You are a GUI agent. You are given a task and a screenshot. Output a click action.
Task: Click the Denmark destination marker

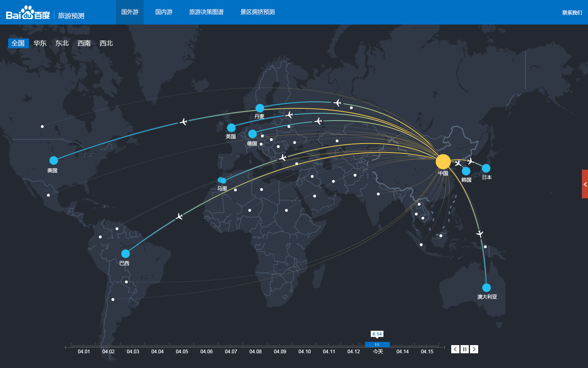pos(260,108)
